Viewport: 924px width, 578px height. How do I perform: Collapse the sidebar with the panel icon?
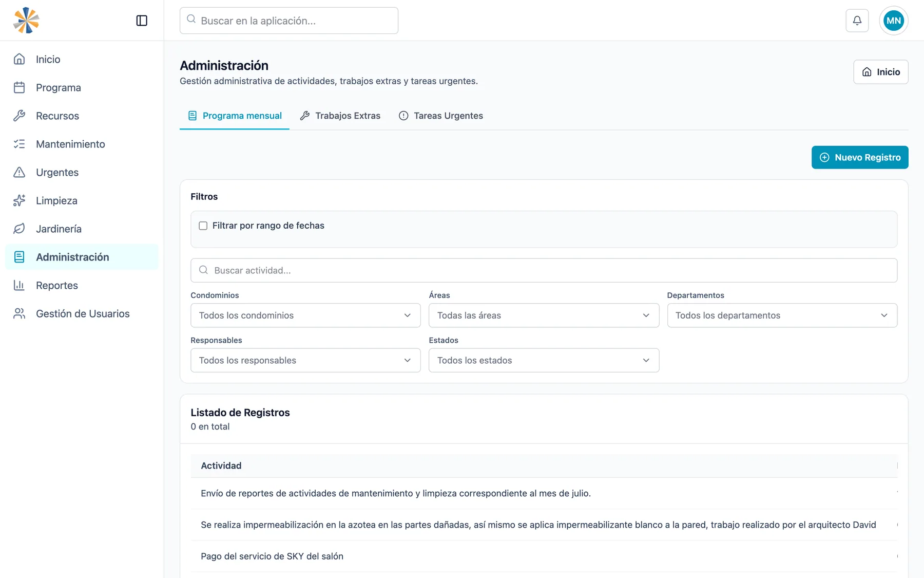point(142,21)
